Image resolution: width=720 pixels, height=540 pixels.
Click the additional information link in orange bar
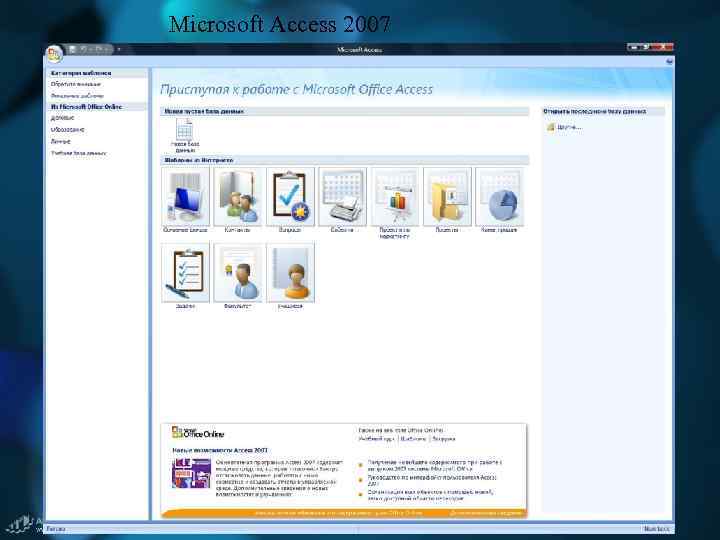(x=486, y=513)
